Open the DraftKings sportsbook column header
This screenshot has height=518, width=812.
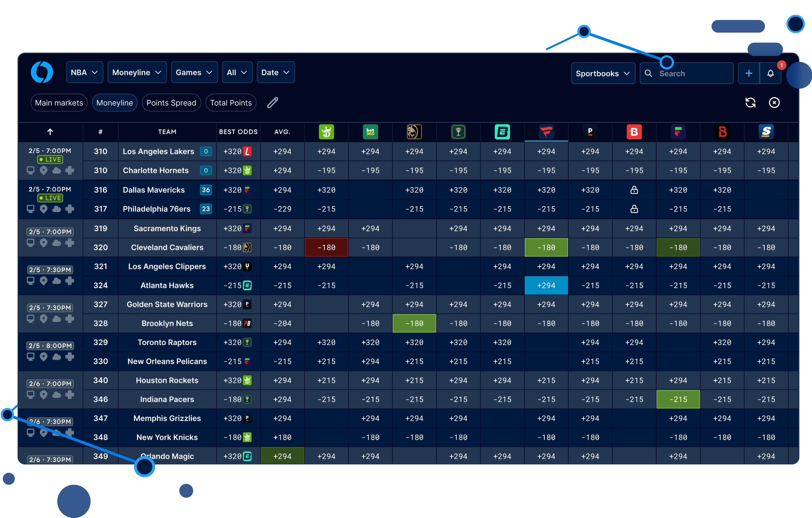point(326,132)
